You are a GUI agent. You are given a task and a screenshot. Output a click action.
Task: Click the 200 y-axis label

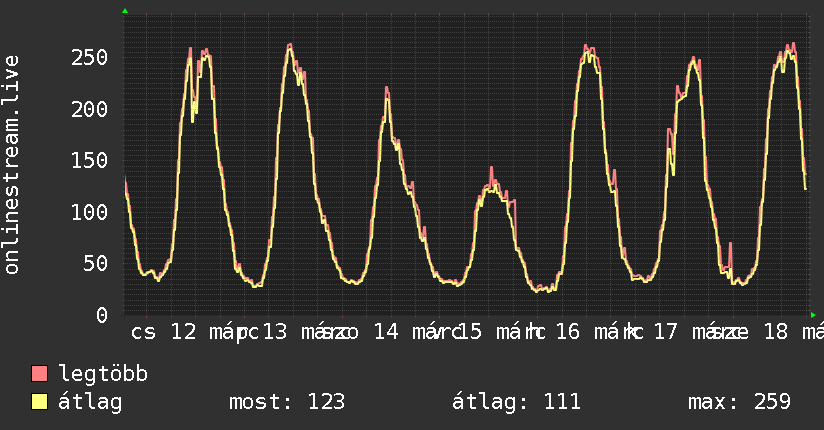89,109
